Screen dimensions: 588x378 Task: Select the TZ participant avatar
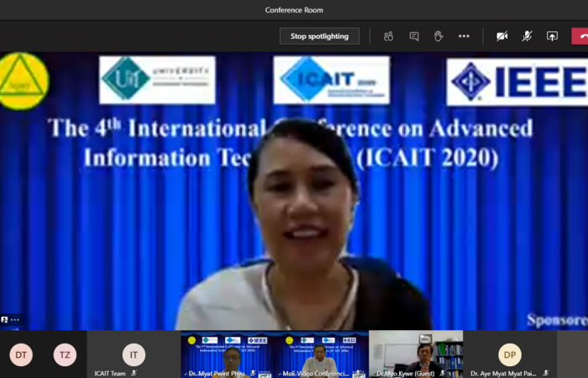(65, 355)
